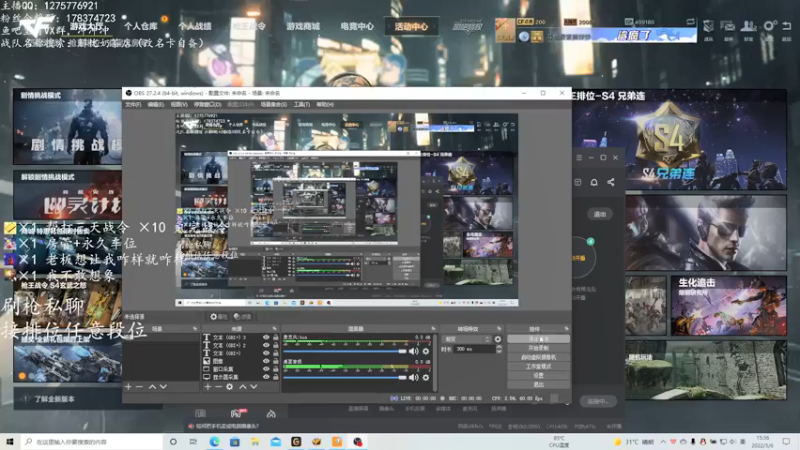
Task: Open OBS 编辑(E) menu
Action: coord(156,105)
